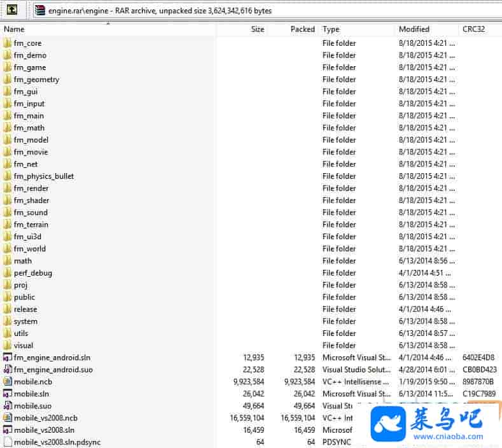This screenshot has height=448, width=502.
Task: Select the fm_input folder icon
Action: [x=7, y=104]
